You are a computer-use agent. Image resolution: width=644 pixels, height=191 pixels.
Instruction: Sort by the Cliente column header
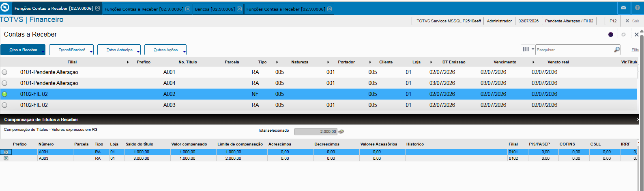point(386,62)
